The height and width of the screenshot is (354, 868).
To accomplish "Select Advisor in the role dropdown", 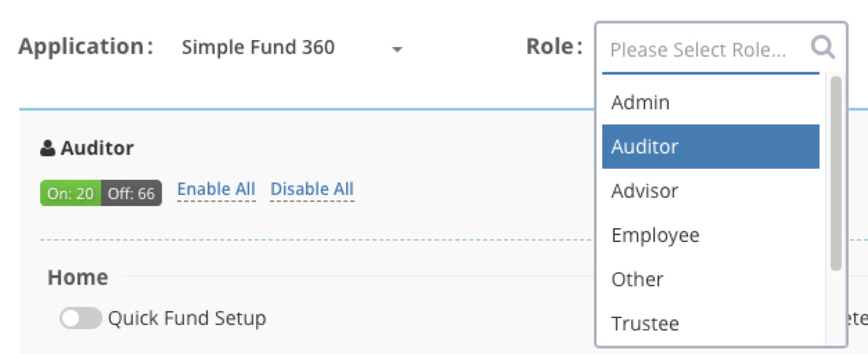I will 711,191.
